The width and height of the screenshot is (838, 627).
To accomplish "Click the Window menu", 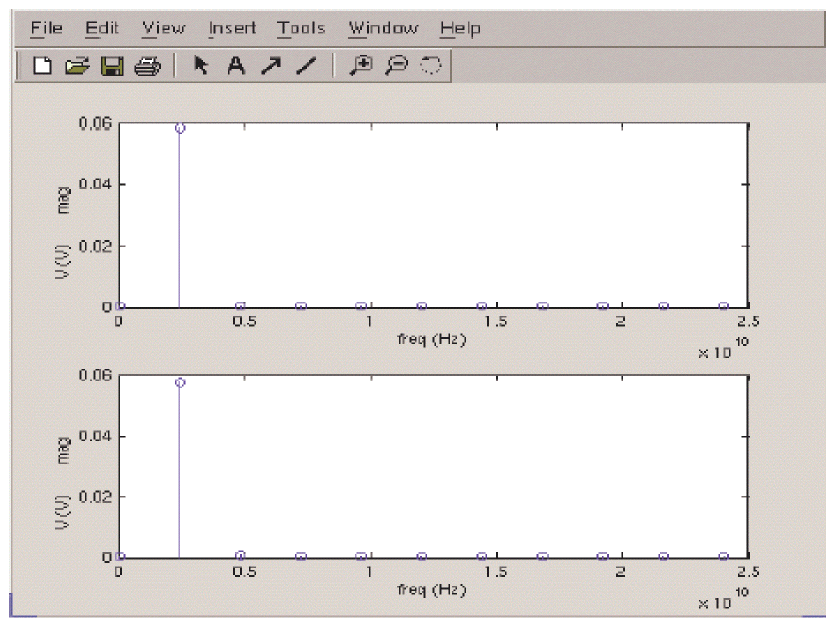I will click(383, 28).
